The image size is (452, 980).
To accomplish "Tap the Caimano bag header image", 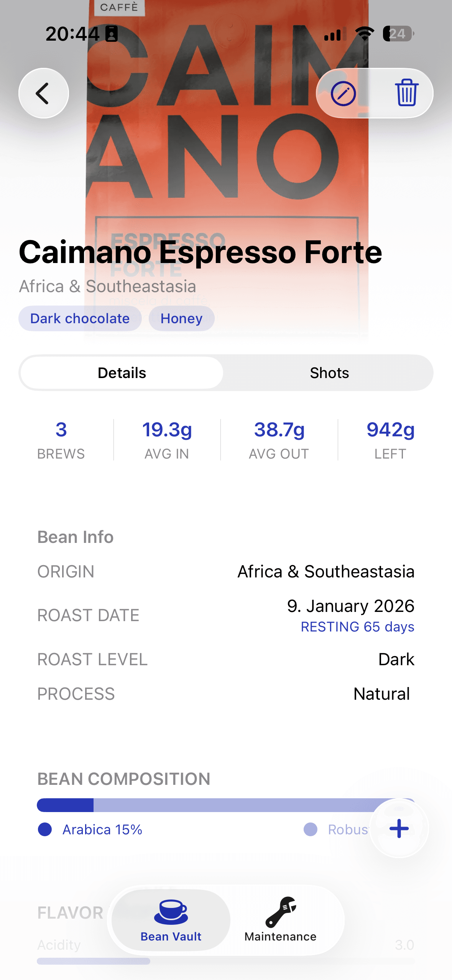I will pos(226,161).
